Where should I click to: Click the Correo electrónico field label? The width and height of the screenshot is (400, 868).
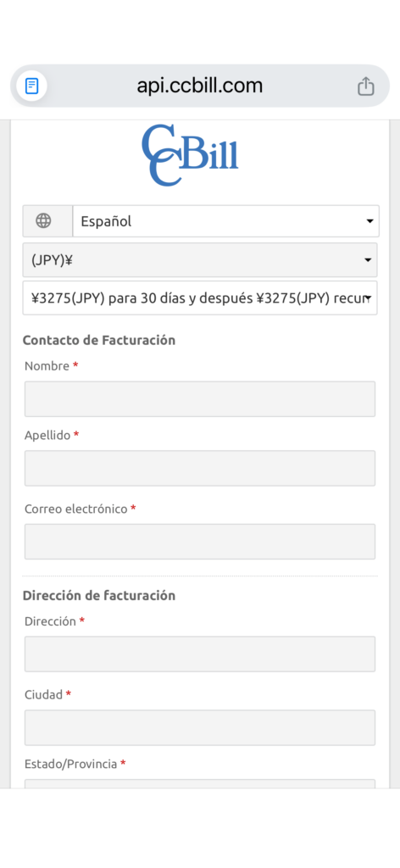point(75,509)
